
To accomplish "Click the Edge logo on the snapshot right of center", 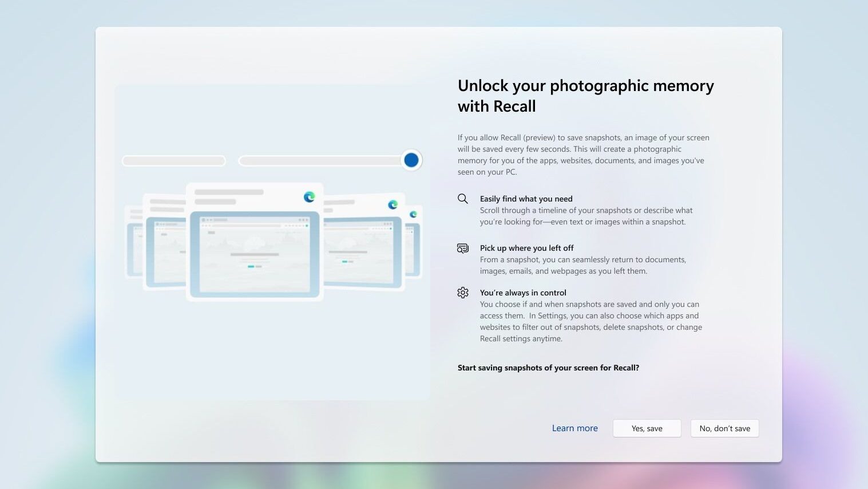I will coord(393,204).
